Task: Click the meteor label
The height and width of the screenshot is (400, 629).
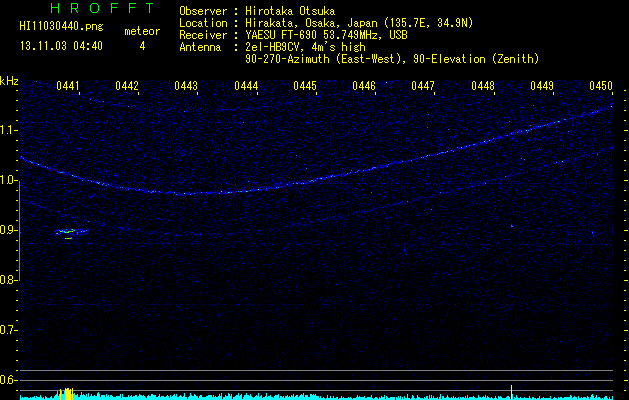Action: click(x=142, y=31)
